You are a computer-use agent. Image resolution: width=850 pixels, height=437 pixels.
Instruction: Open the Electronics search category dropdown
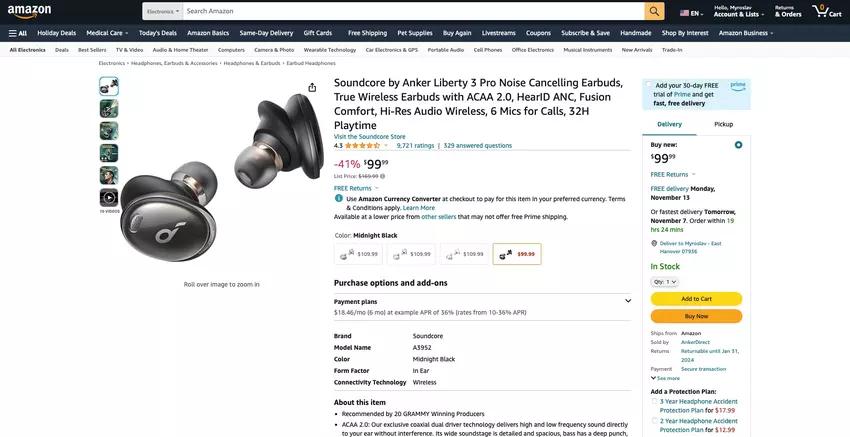pos(162,11)
